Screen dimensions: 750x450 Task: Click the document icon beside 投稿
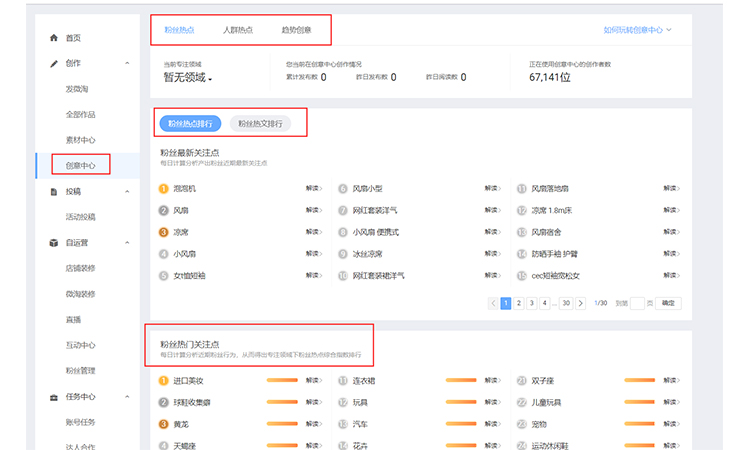point(54,192)
